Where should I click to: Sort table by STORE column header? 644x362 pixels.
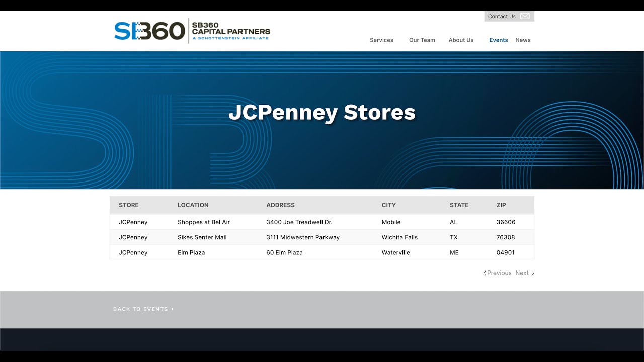pyautogui.click(x=129, y=205)
